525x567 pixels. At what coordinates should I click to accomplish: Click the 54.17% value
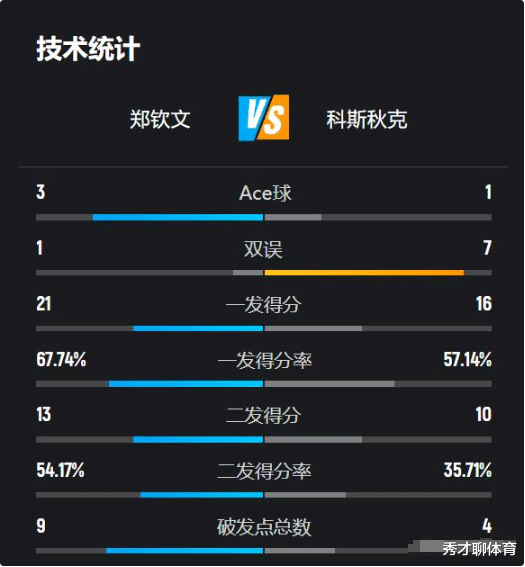click(x=60, y=470)
